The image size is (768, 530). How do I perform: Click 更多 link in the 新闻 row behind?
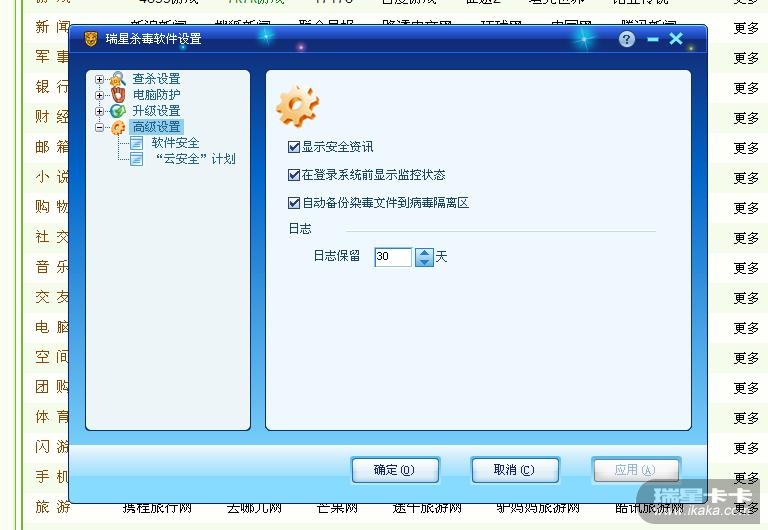coord(746,28)
